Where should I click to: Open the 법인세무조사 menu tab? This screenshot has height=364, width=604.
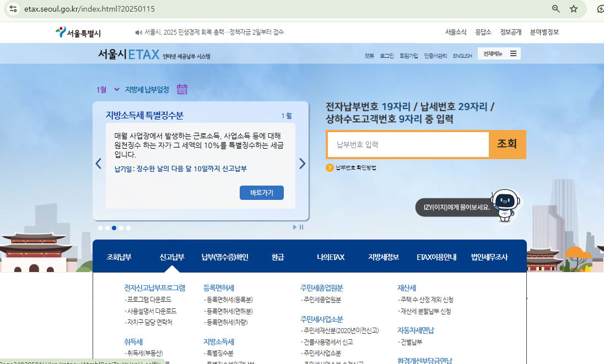tap(489, 257)
